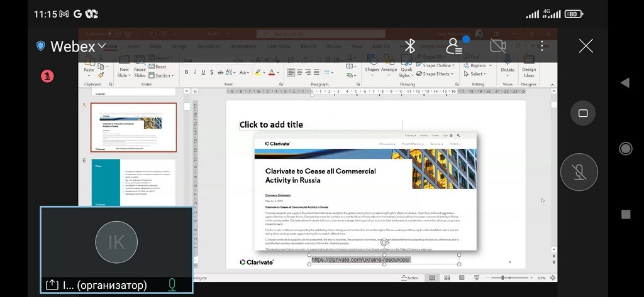Open the Slide Show ribbon tab
This screenshot has height=297, width=644.
pos(278,46)
